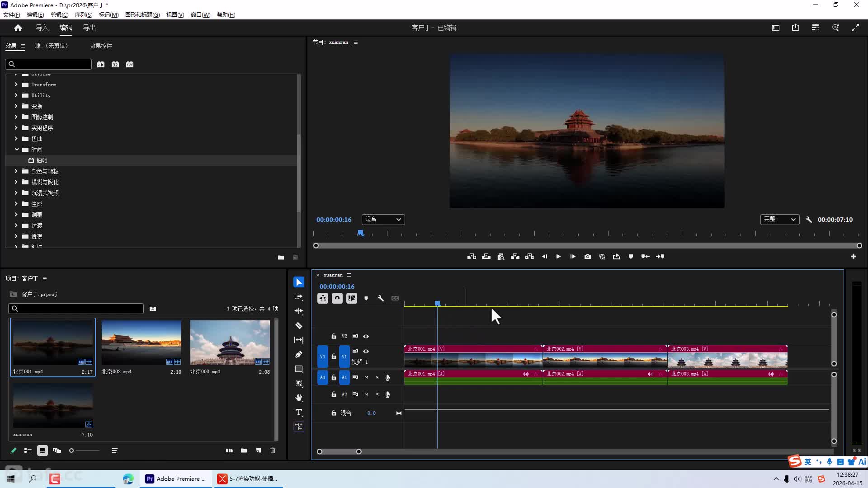The width and height of the screenshot is (868, 488).
Task: Select the Rectangle tool
Action: pos(299,369)
